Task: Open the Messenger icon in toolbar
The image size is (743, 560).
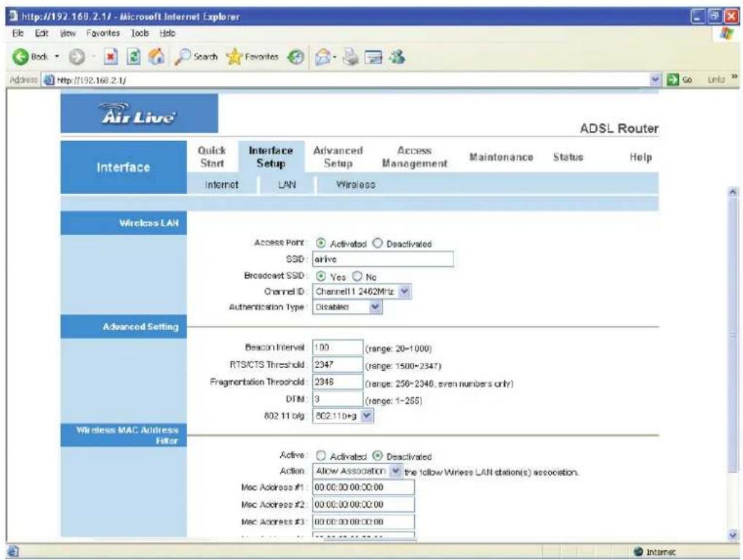Action: (x=397, y=57)
